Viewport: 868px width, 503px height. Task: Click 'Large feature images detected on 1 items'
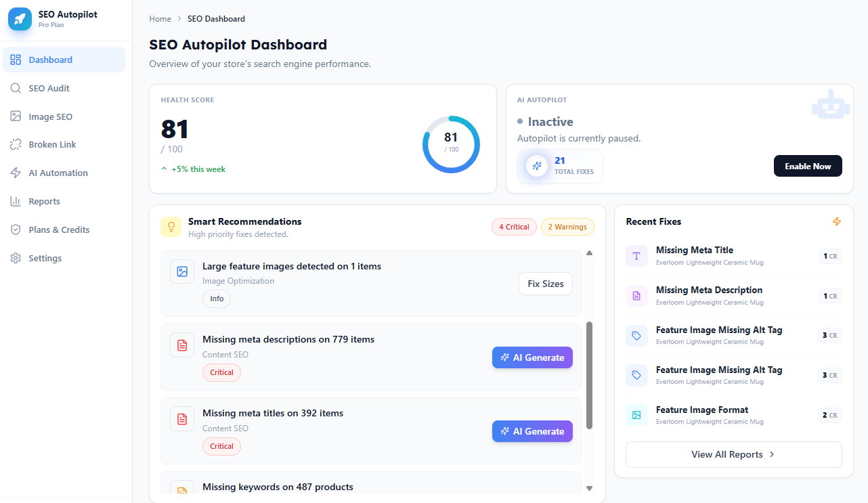pyautogui.click(x=292, y=266)
